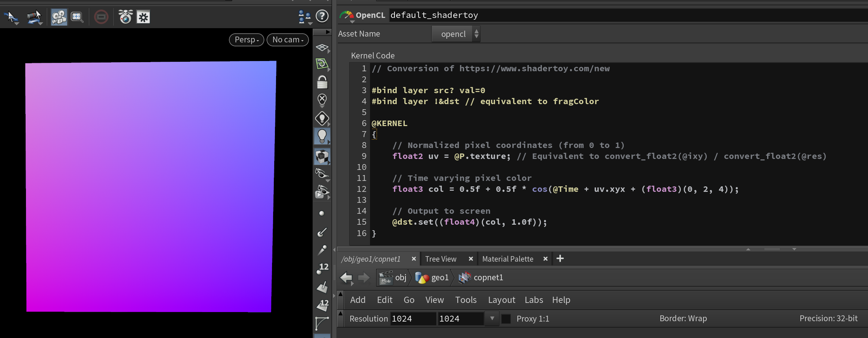Enable the Proxy 1:1 checkbox

[506, 319]
